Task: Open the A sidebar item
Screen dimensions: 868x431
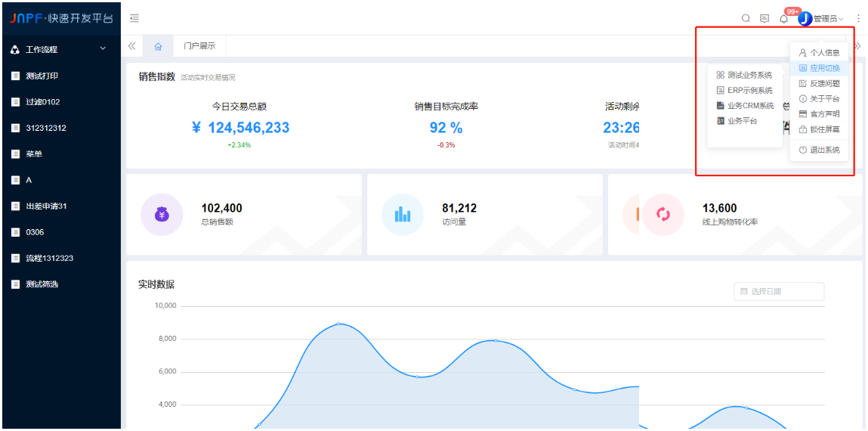Action: tap(61, 180)
